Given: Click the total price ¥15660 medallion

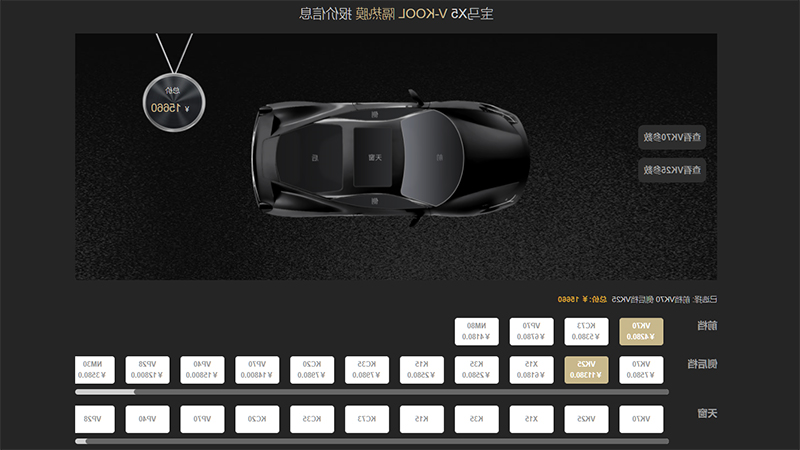Looking at the screenshot, I should click(x=174, y=103).
